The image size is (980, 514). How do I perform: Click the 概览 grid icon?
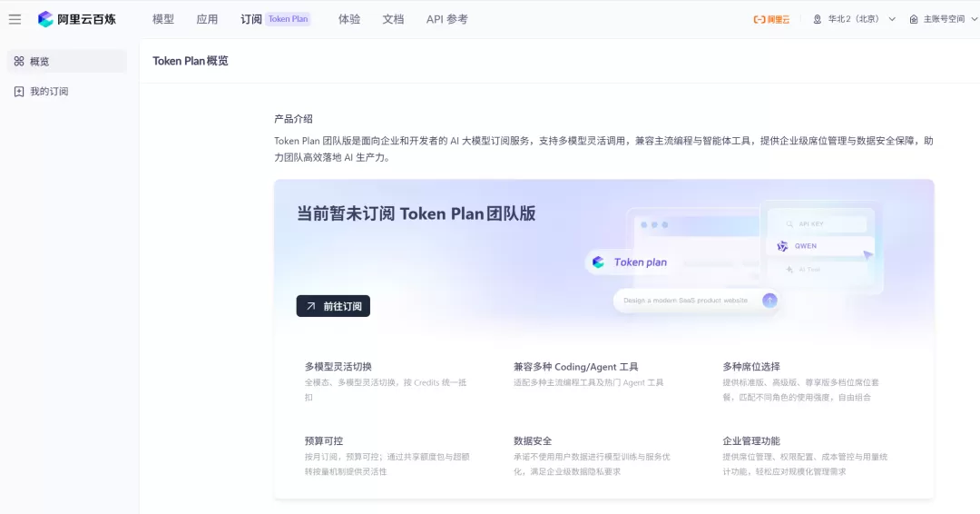[x=19, y=61]
